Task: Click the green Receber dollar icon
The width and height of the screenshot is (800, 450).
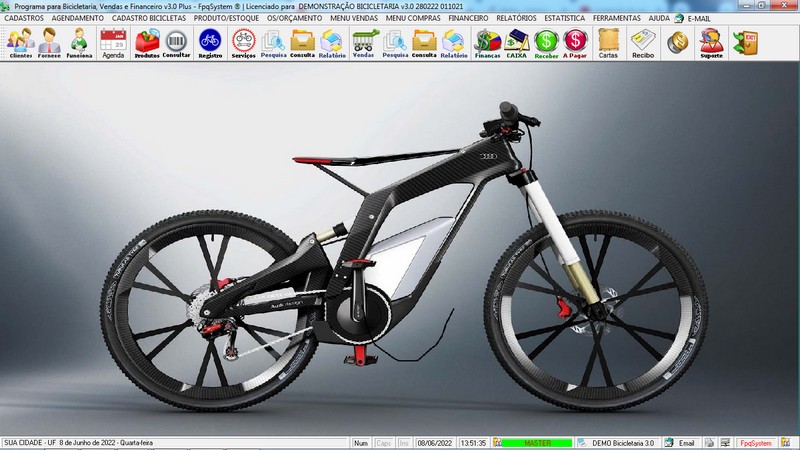Action: click(x=546, y=43)
